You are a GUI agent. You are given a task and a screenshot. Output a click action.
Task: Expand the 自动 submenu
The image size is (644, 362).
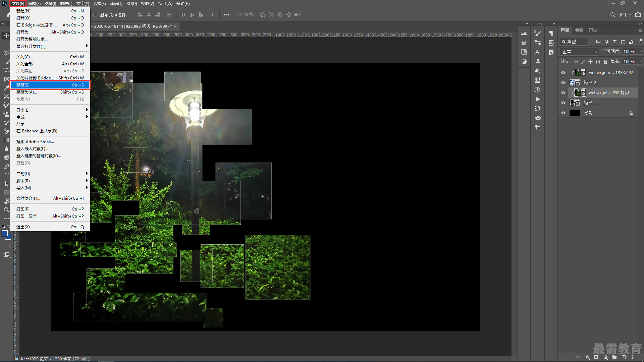point(50,174)
